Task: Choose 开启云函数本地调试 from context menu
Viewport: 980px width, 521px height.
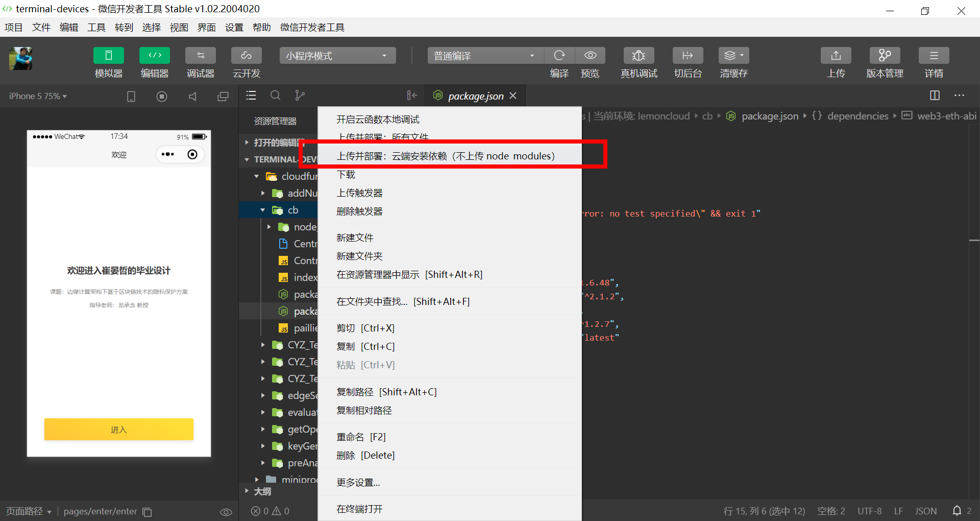Action: coord(450,120)
